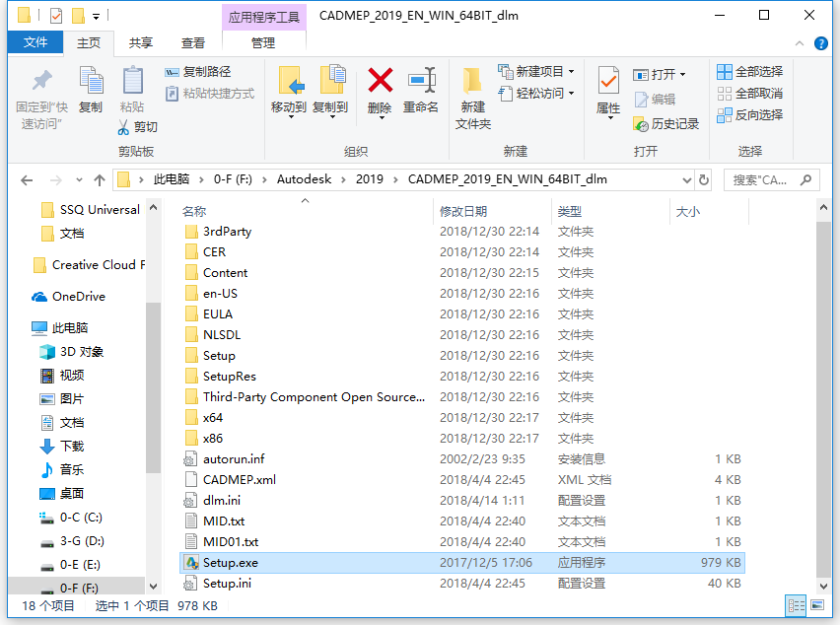
Task: Select the Content folder
Action: click(225, 273)
